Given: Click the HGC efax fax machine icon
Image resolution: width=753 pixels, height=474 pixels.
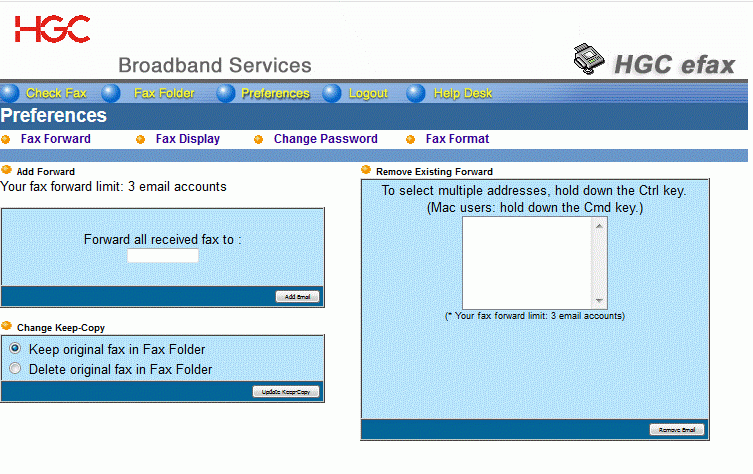Looking at the screenshot, I should [x=589, y=59].
